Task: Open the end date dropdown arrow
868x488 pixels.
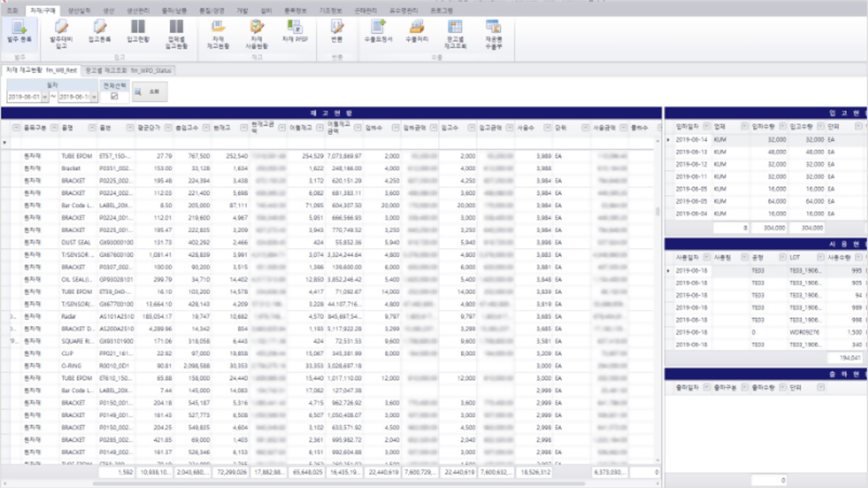Action: coord(93,97)
